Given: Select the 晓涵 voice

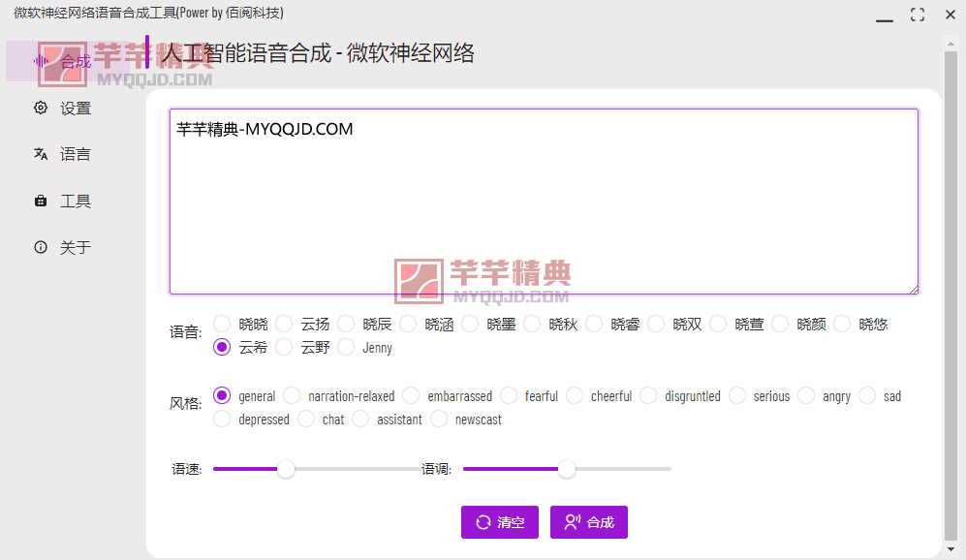Looking at the screenshot, I should 408,324.
